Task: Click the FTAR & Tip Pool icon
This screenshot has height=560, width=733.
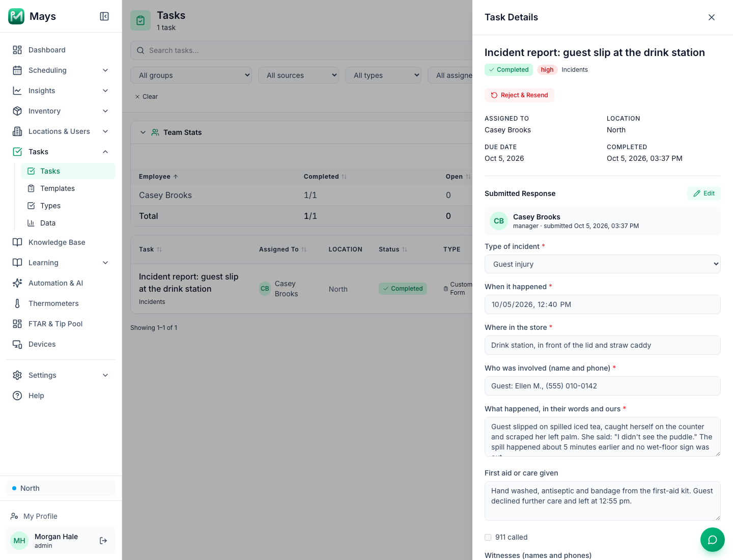Action: (x=17, y=324)
